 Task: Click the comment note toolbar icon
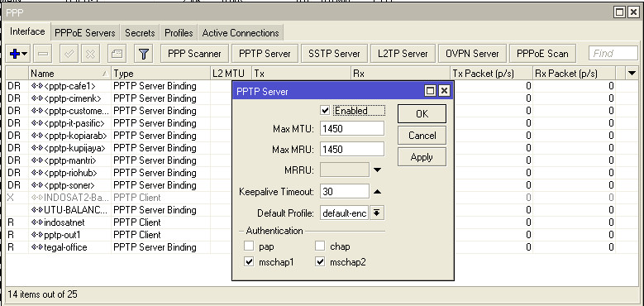point(117,54)
